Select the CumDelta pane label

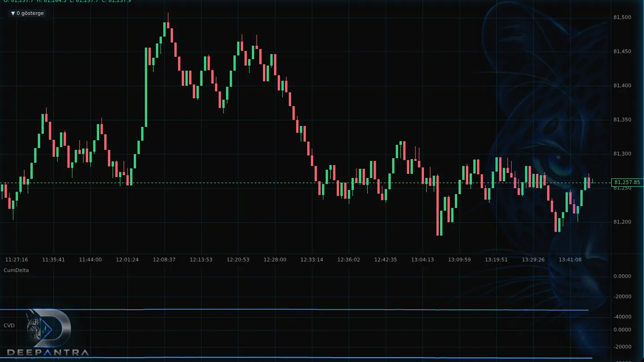[x=16, y=270]
